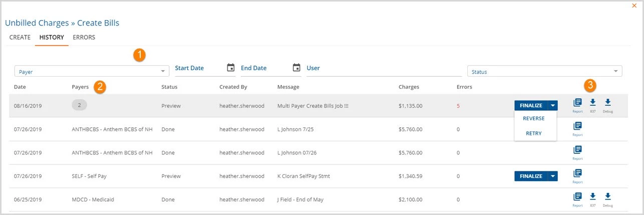Click 'MDCD - Medicaid' payer cell

93,199
